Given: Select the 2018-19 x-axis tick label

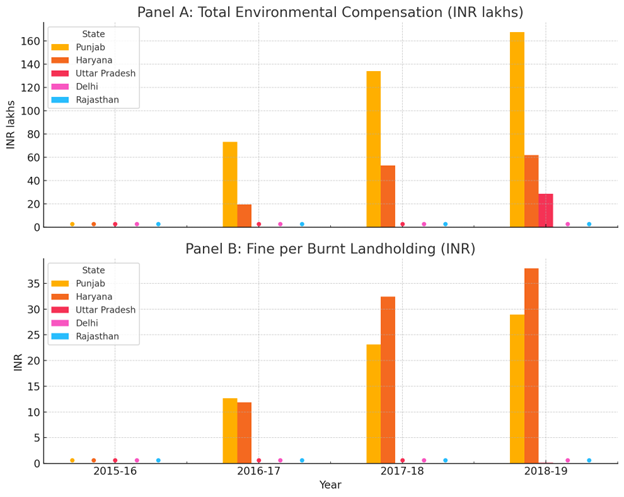Looking at the screenshot, I should (546, 471).
